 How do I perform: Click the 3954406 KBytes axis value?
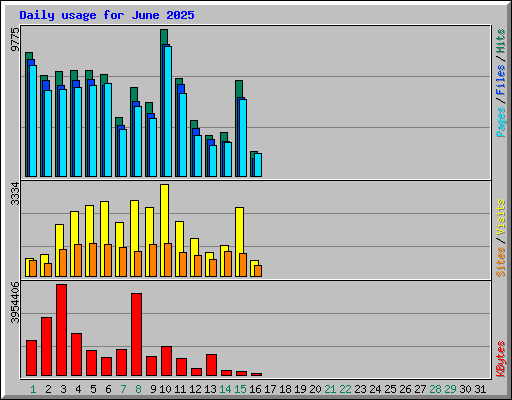click(x=15, y=303)
